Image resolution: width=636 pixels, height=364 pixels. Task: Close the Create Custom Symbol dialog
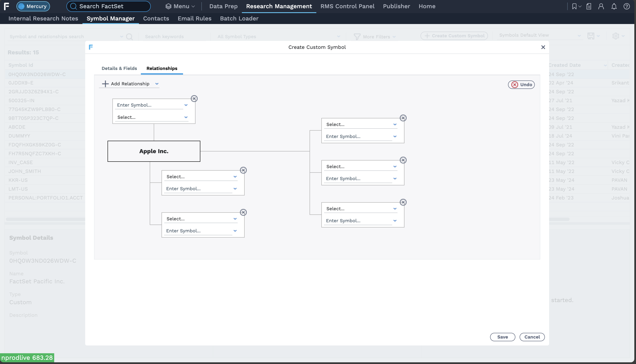pos(543,47)
